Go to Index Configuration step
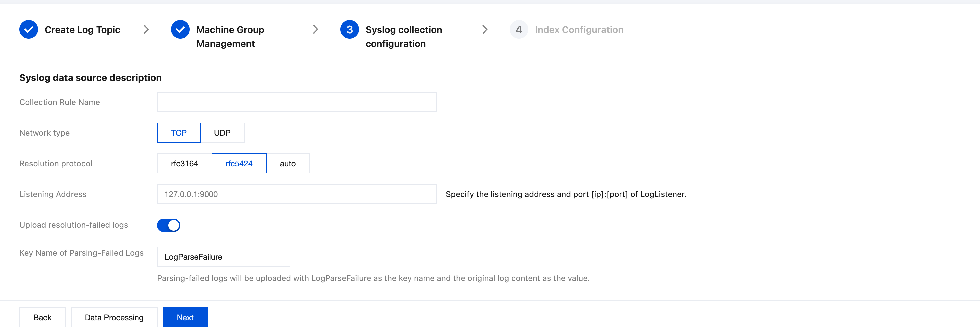 click(x=579, y=30)
